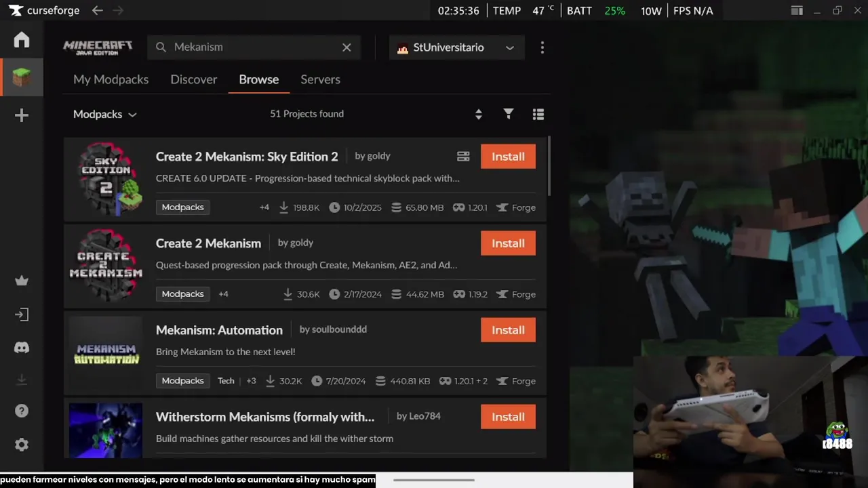This screenshot has height=488, width=868.
Task: Click the results list scrollbar
Action: tap(548, 166)
